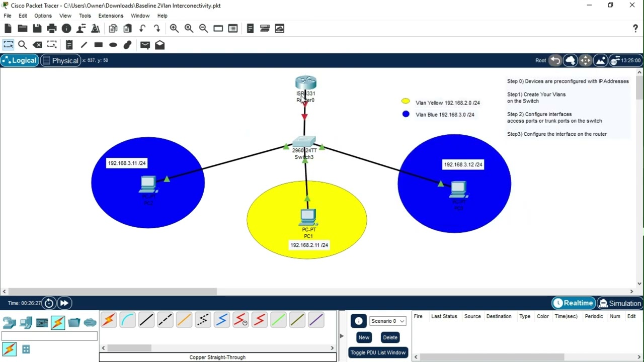Click the New file icon

point(8,29)
